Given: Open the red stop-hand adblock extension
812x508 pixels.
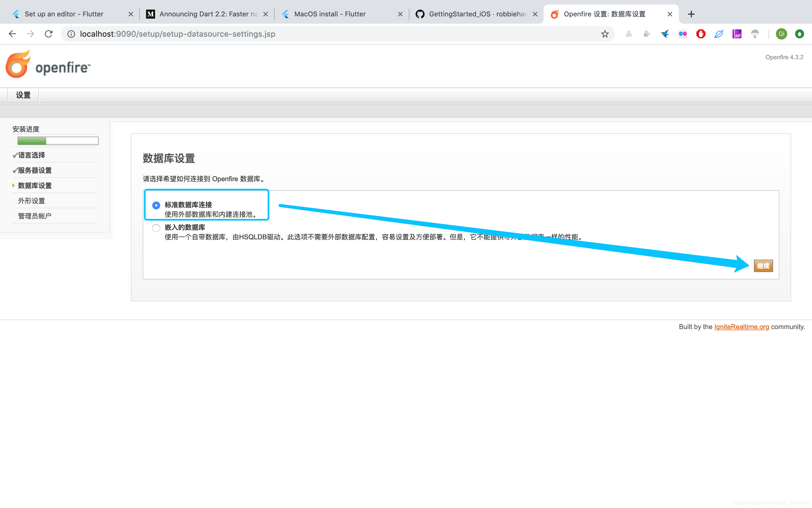Looking at the screenshot, I should click(x=701, y=34).
